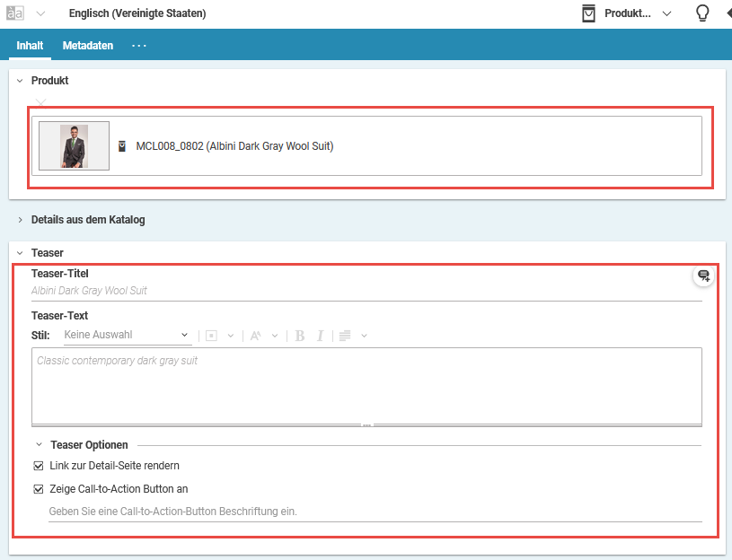This screenshot has height=560, width=732.
Task: Collapse the Produkt section
Action: click(20, 81)
